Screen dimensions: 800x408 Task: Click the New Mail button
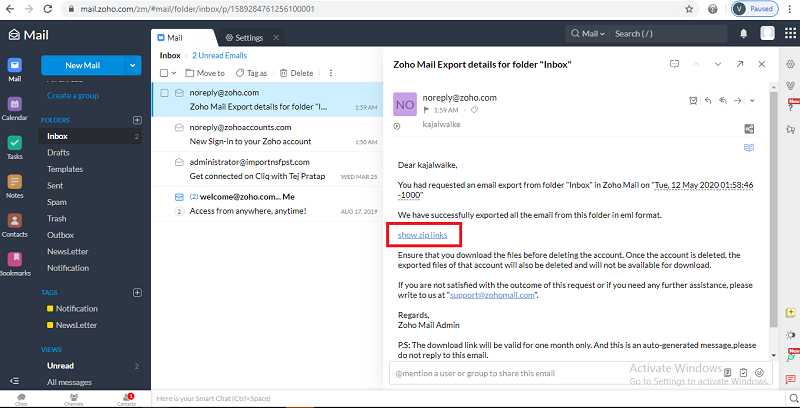point(83,65)
